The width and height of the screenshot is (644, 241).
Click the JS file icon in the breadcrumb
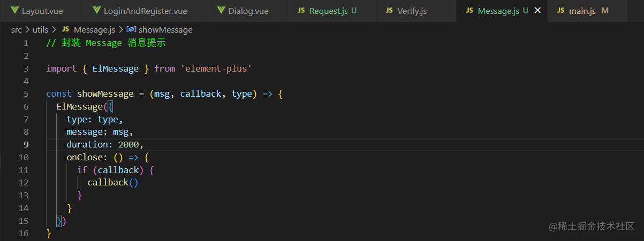[x=66, y=30]
